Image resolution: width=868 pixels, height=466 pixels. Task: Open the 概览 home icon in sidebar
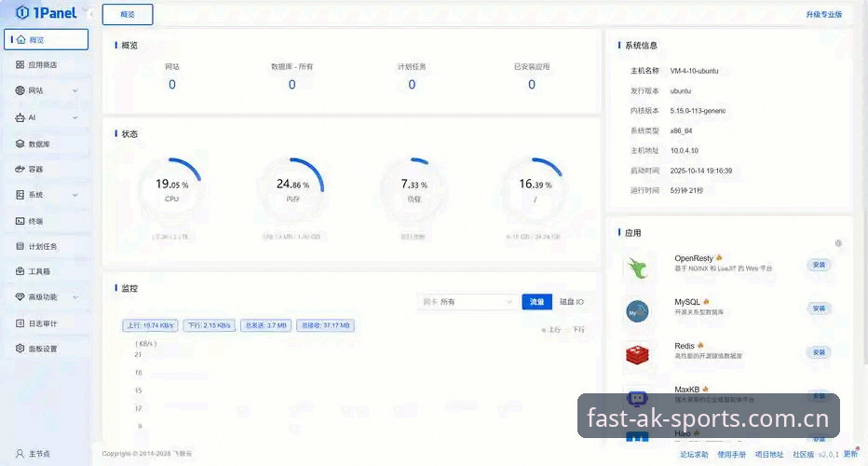click(21, 39)
